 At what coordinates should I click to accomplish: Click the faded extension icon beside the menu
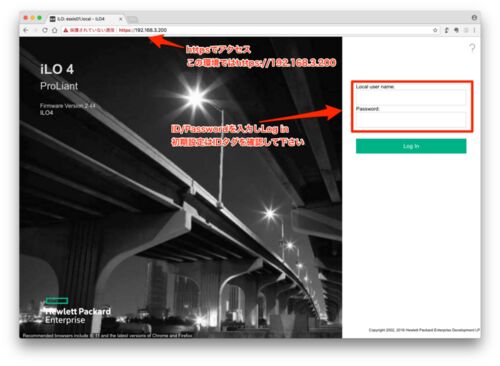click(466, 30)
